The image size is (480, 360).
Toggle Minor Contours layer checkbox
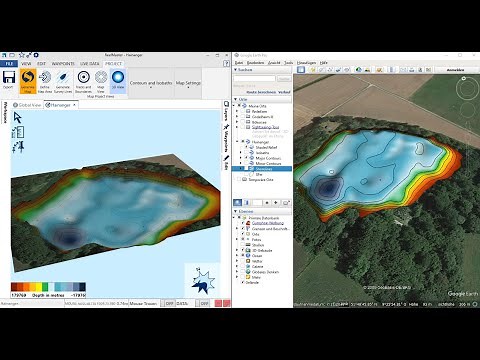pyautogui.click(x=247, y=163)
